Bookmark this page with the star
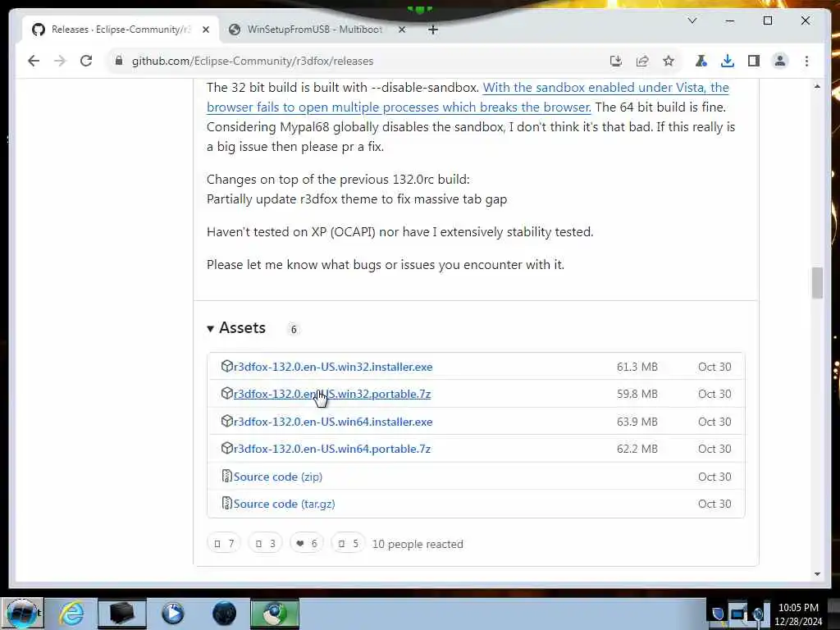840x630 pixels. (x=668, y=61)
